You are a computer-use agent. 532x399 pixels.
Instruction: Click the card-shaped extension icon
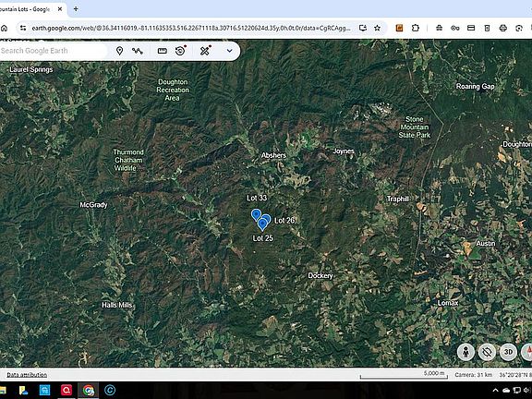(471, 28)
